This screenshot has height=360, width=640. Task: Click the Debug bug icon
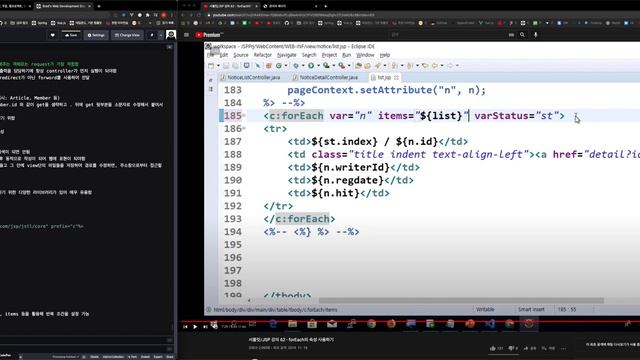(296, 65)
